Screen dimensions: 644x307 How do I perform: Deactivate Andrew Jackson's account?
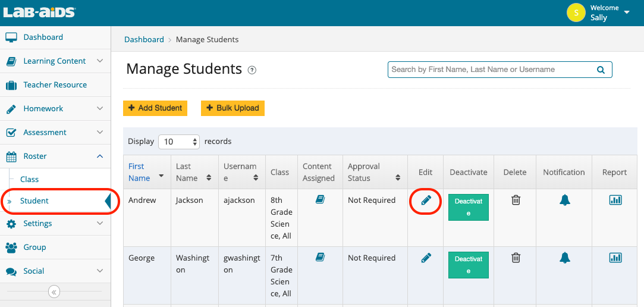pyautogui.click(x=468, y=207)
